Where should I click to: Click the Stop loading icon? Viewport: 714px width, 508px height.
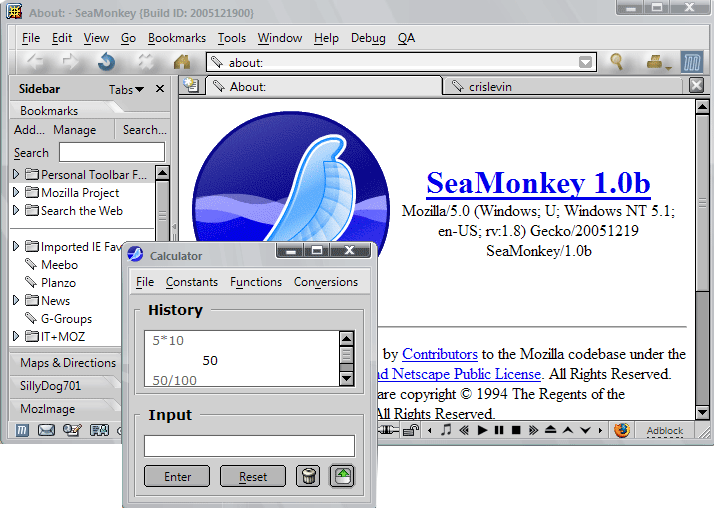(x=145, y=62)
